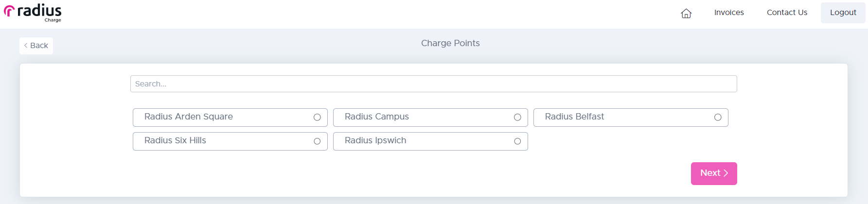Choose the Radius Arden Square label
Viewport: 868px width, 204px height.
click(189, 117)
